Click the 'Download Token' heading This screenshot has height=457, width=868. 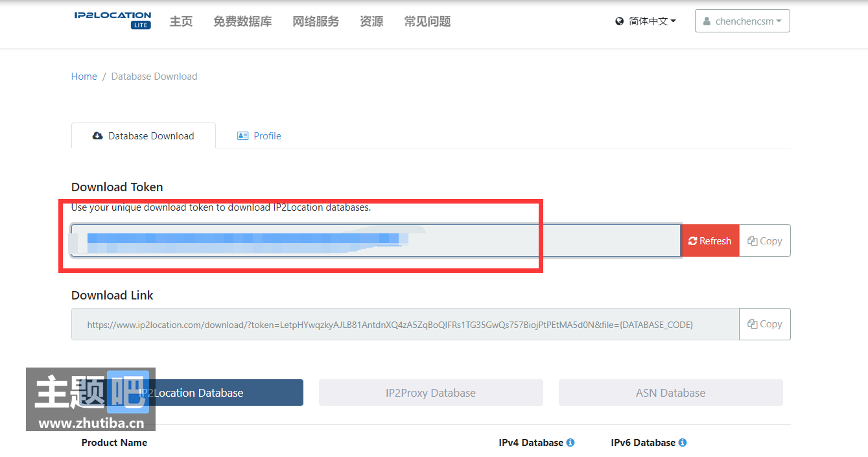117,187
